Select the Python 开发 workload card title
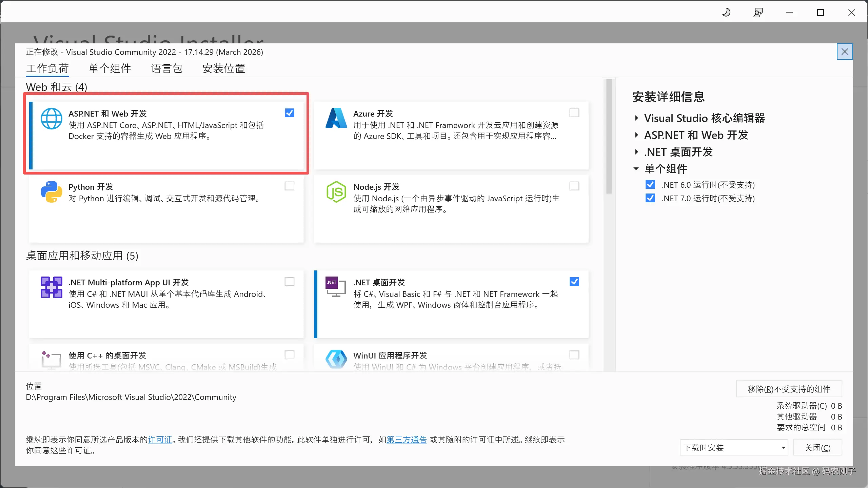 tap(91, 187)
